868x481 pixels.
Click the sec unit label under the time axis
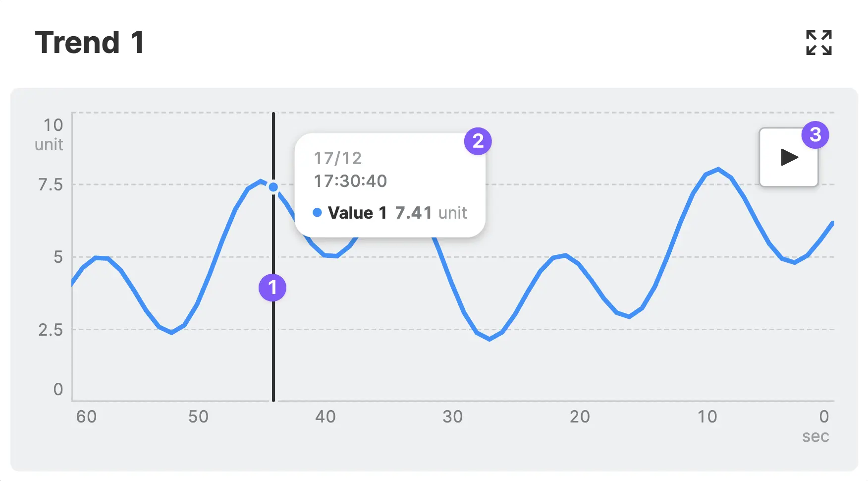tap(815, 436)
